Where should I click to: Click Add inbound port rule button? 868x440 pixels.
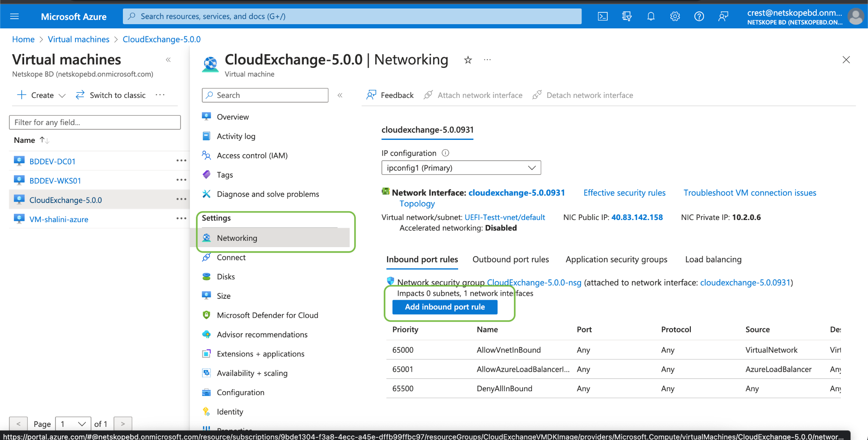pyautogui.click(x=445, y=307)
